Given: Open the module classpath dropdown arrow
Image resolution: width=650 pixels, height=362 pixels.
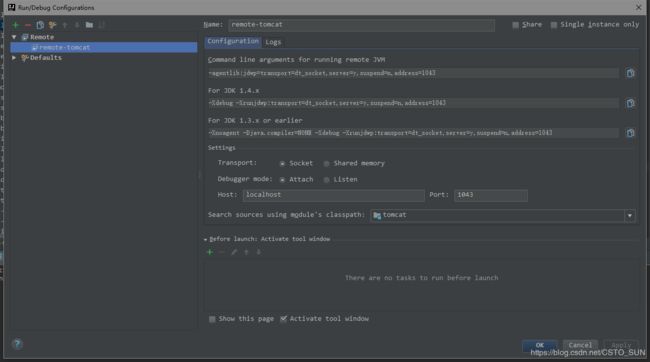Looking at the screenshot, I should (x=630, y=216).
